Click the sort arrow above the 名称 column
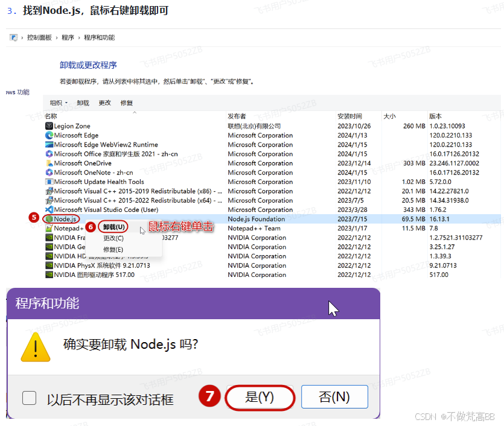 click(135, 112)
